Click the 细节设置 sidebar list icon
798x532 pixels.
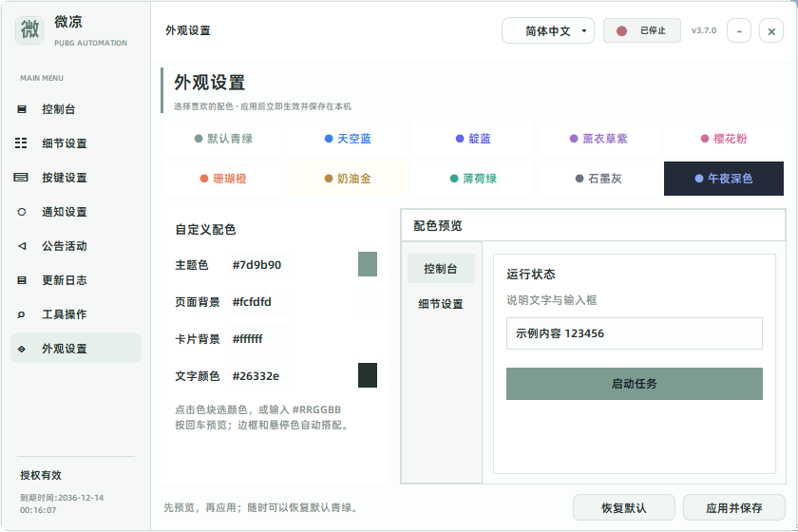pyautogui.click(x=21, y=143)
